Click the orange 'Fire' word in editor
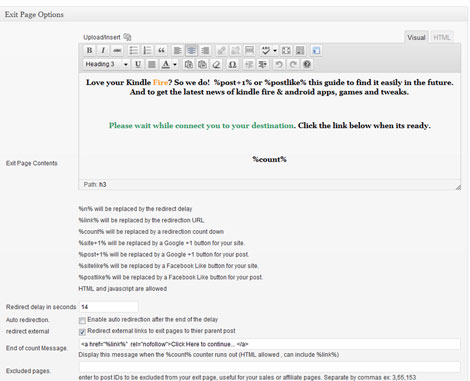This screenshot has height=381, width=470. pos(160,82)
